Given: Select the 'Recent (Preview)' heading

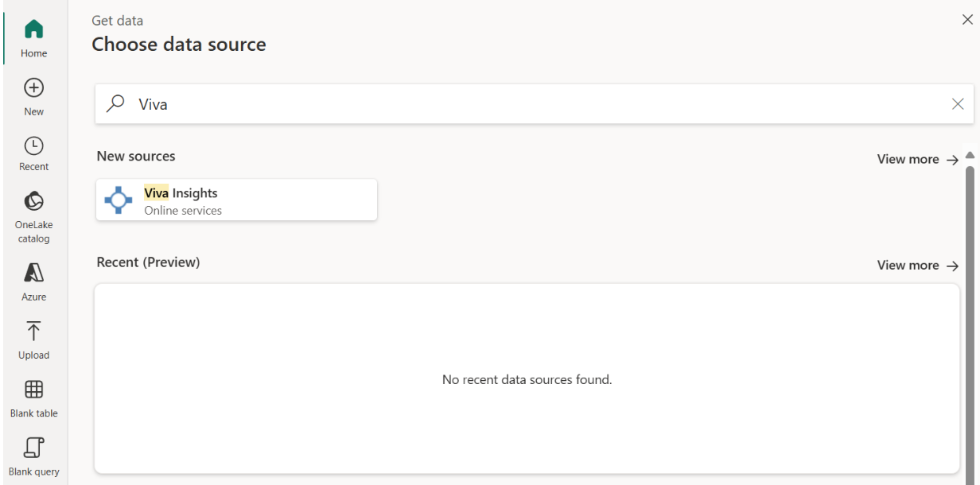Looking at the screenshot, I should (148, 262).
